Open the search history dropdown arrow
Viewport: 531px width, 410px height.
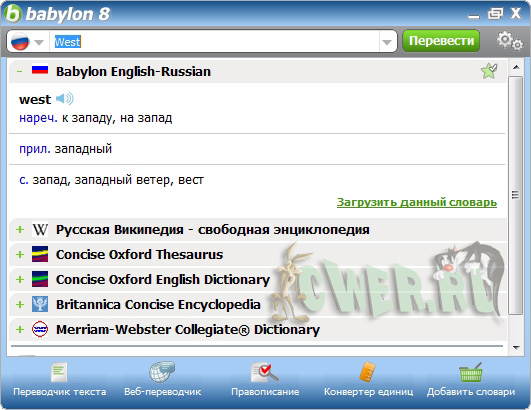coord(387,42)
